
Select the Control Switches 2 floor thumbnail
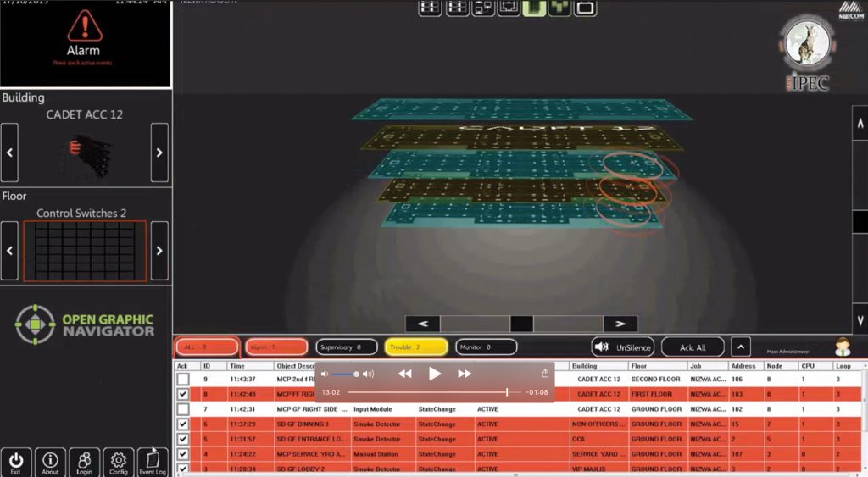[85, 252]
